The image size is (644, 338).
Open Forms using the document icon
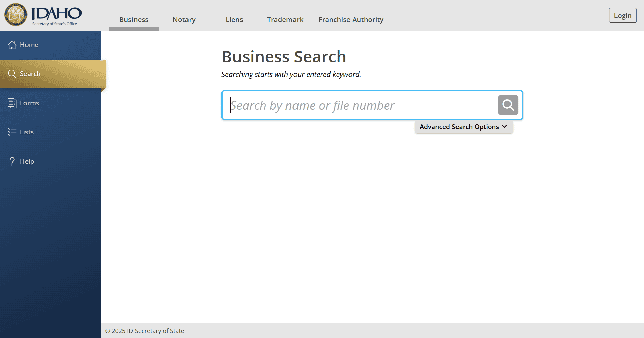pos(12,103)
